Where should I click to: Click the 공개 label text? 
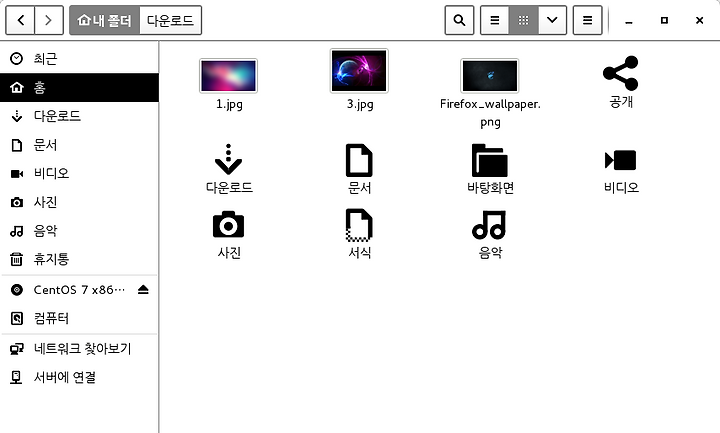click(621, 101)
